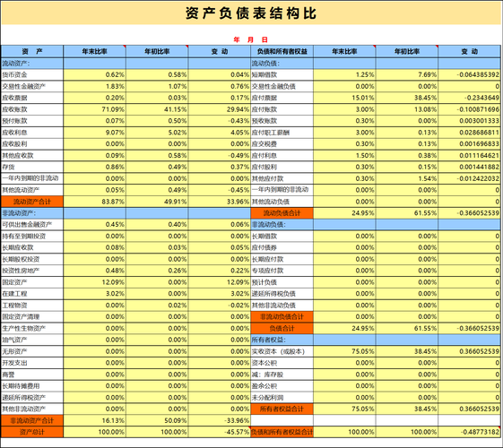Select the 0.011164621 cell

pos(469,155)
